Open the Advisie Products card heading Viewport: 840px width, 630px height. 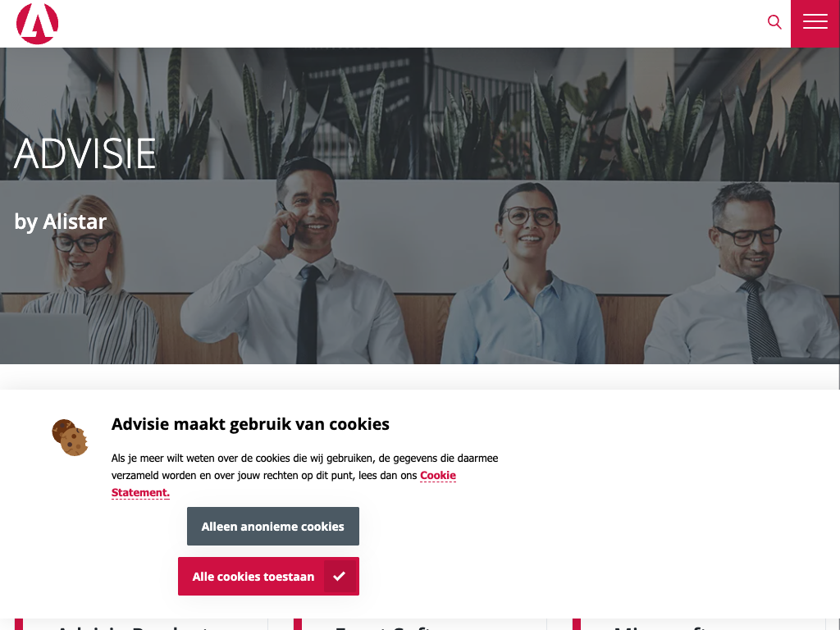[134, 627]
